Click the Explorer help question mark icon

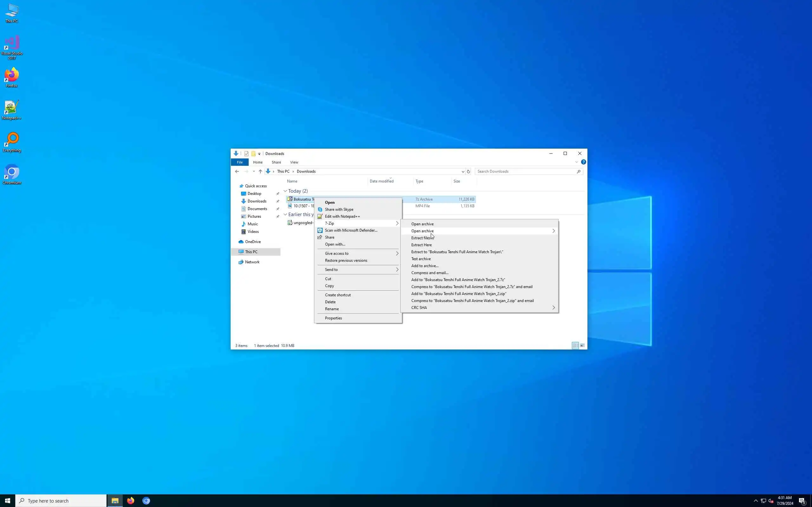(x=584, y=162)
